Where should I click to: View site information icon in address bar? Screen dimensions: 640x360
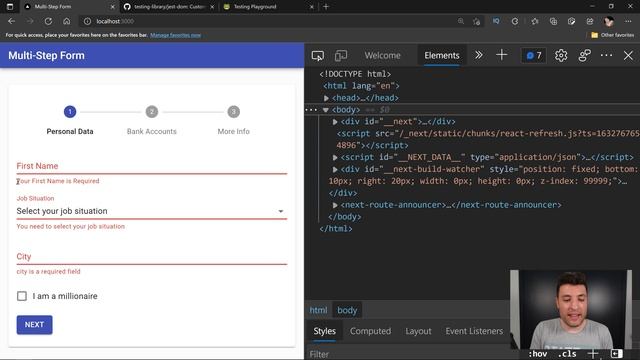point(87,21)
